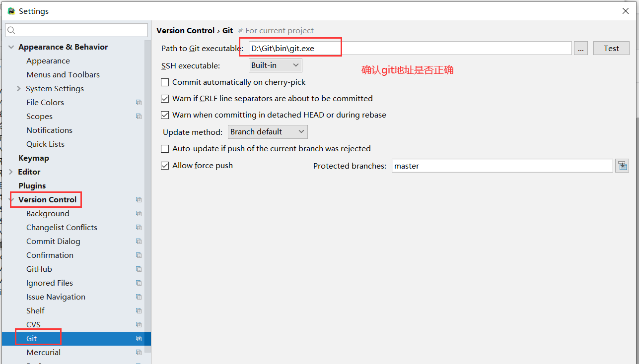639x364 pixels.
Task: Close the Settings dialog
Action: click(626, 11)
